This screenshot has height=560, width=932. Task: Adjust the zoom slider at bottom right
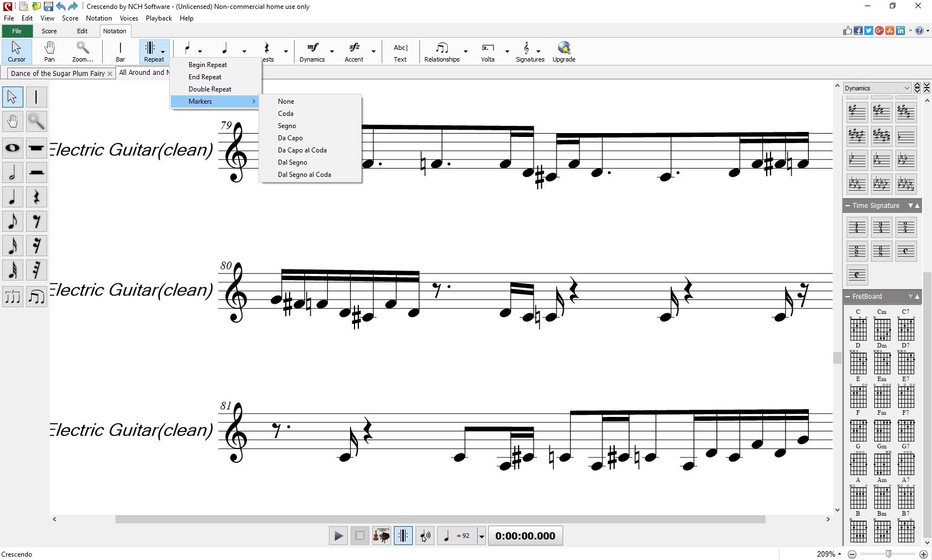click(x=888, y=554)
